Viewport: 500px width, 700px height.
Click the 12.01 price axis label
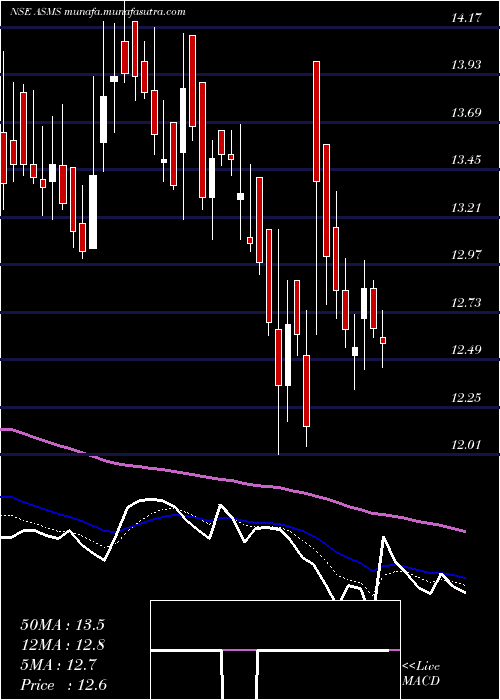coord(467,445)
